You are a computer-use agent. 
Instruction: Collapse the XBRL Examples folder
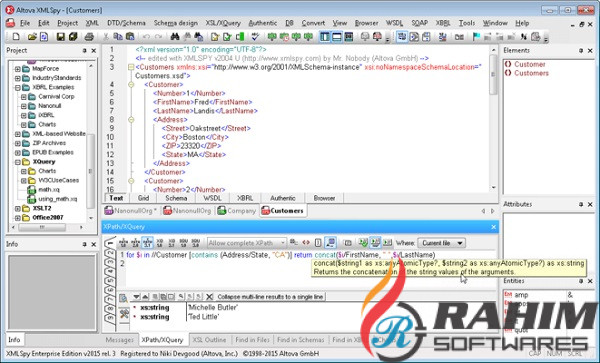[17, 88]
